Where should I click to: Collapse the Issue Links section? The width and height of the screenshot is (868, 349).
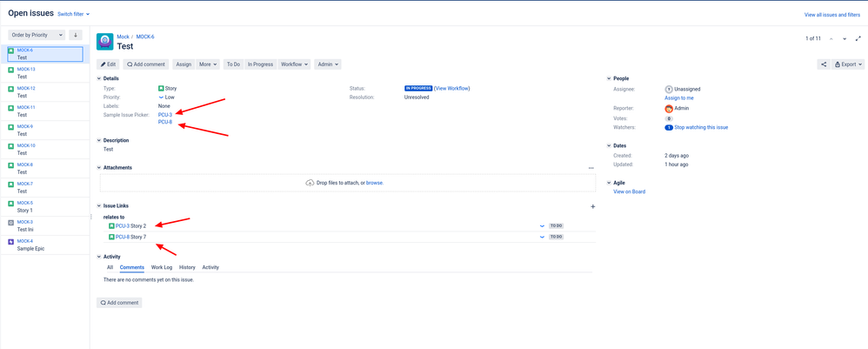(99, 205)
